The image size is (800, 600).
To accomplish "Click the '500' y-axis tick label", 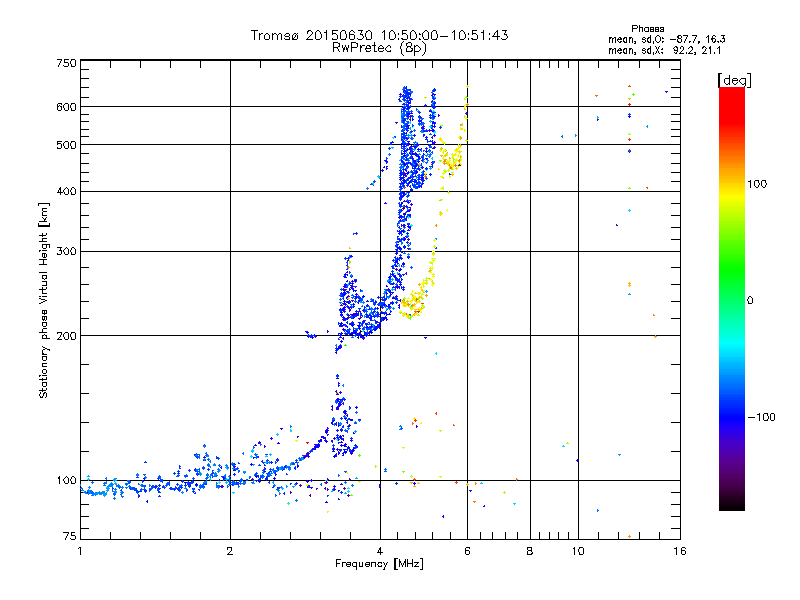I will (x=66, y=145).
